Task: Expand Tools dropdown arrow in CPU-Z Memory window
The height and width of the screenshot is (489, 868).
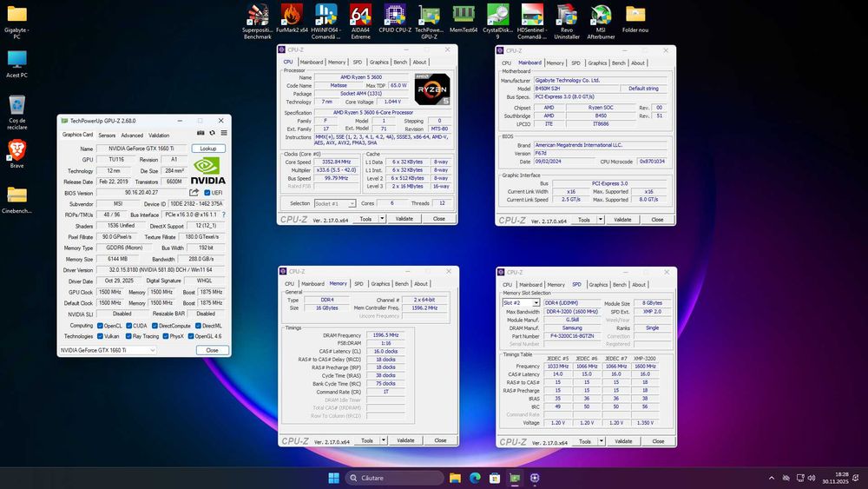Action: 383,440
